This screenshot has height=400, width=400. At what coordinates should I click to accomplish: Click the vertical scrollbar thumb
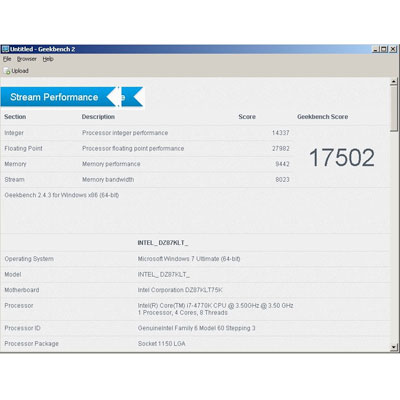coord(394,108)
